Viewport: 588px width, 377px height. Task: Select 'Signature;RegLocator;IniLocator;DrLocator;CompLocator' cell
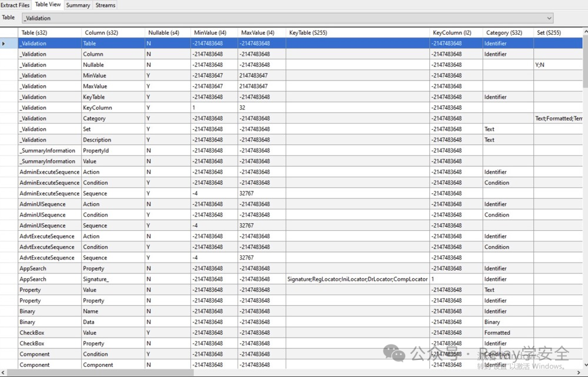pyautogui.click(x=358, y=280)
